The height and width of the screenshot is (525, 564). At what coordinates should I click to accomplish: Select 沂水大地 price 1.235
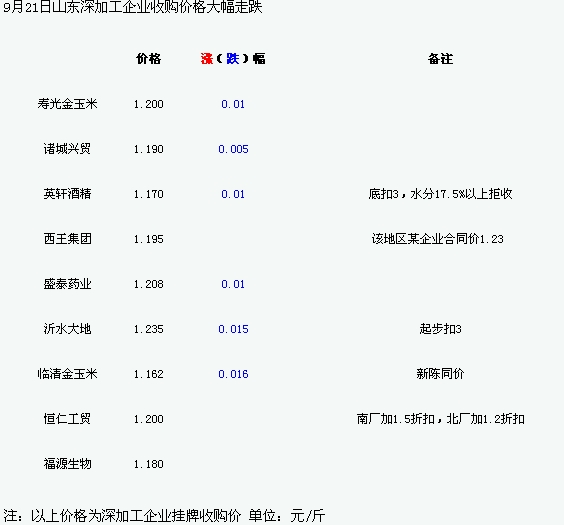tap(149, 329)
